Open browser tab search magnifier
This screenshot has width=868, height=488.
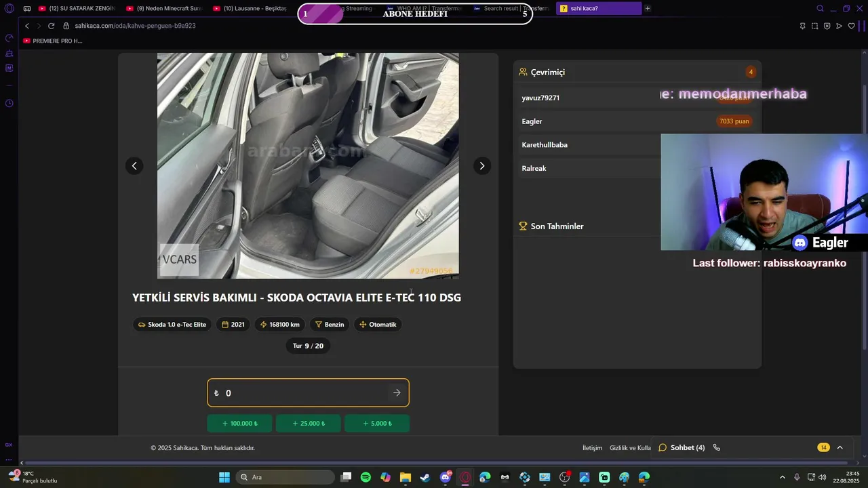(820, 9)
